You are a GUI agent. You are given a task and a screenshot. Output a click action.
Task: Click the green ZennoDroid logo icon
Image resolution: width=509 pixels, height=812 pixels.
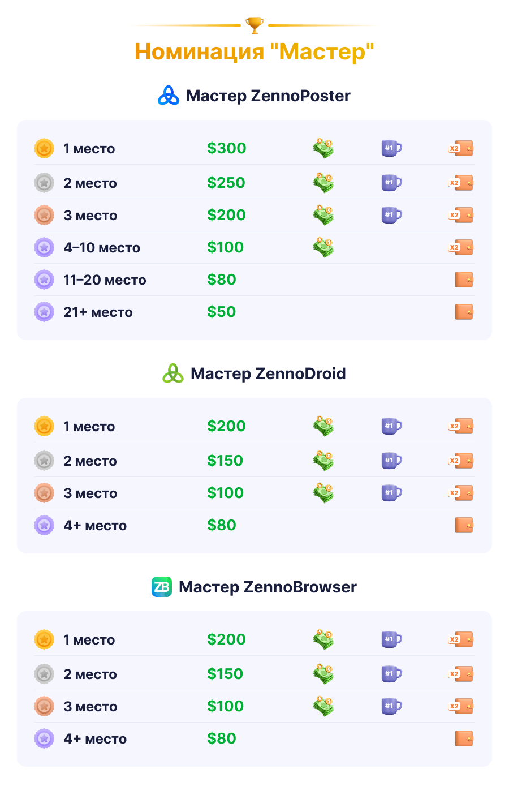click(x=173, y=373)
